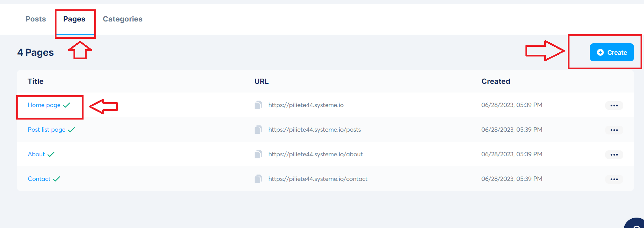Copy the posts URL icon
The height and width of the screenshot is (228, 644).
coord(258,130)
